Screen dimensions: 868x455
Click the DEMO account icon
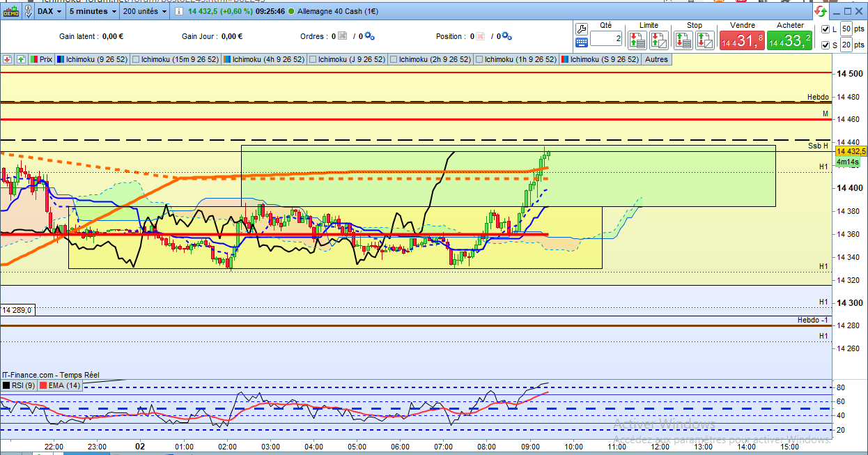tap(10, 11)
